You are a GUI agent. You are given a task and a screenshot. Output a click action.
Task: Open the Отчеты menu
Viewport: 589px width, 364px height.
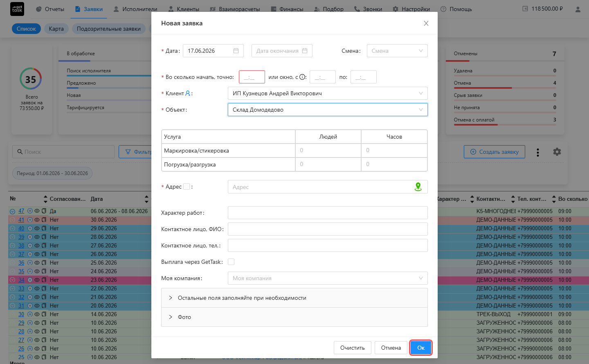50,9
